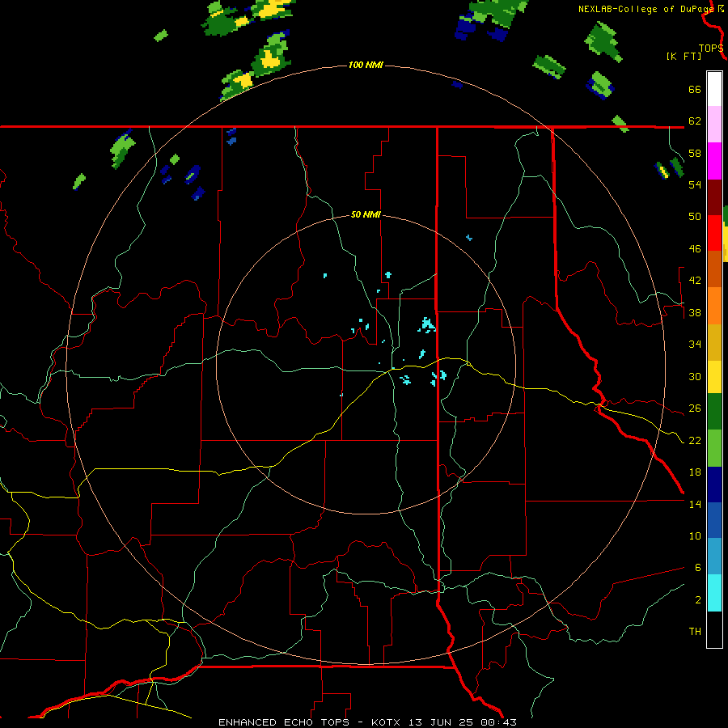This screenshot has height=728, width=728.
Task: Click the Enhanced Echo Tops KOTX caption
Action: point(367,722)
